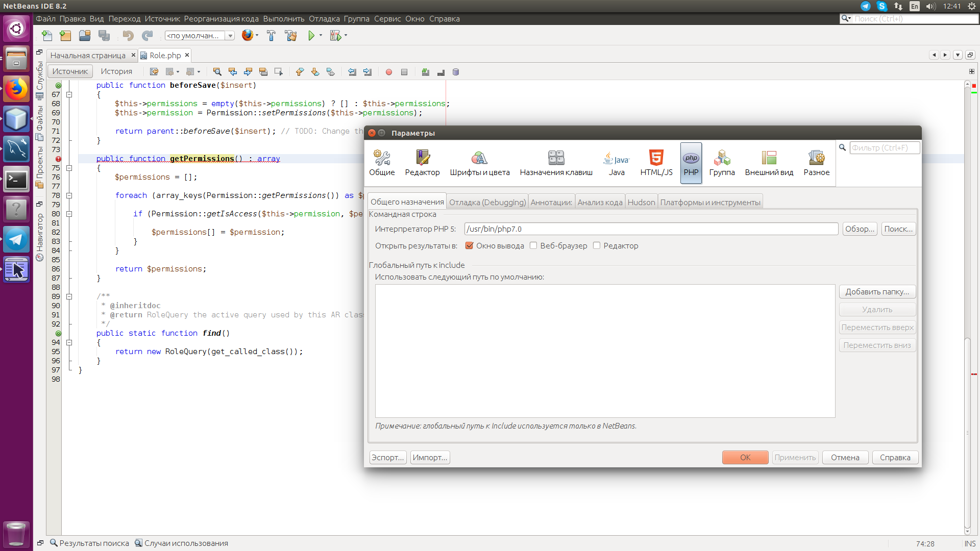Click the New Project toolbar icon
This screenshot has height=551, width=980.
[x=65, y=36]
